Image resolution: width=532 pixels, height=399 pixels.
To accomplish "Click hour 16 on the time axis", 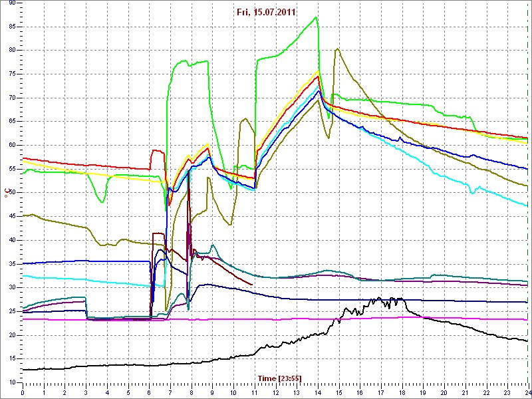I will point(360,392).
